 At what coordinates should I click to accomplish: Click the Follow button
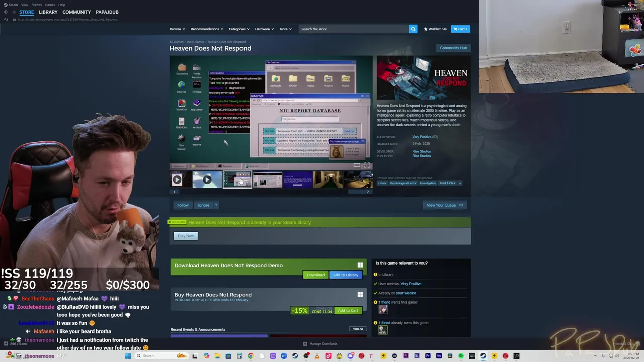183,205
